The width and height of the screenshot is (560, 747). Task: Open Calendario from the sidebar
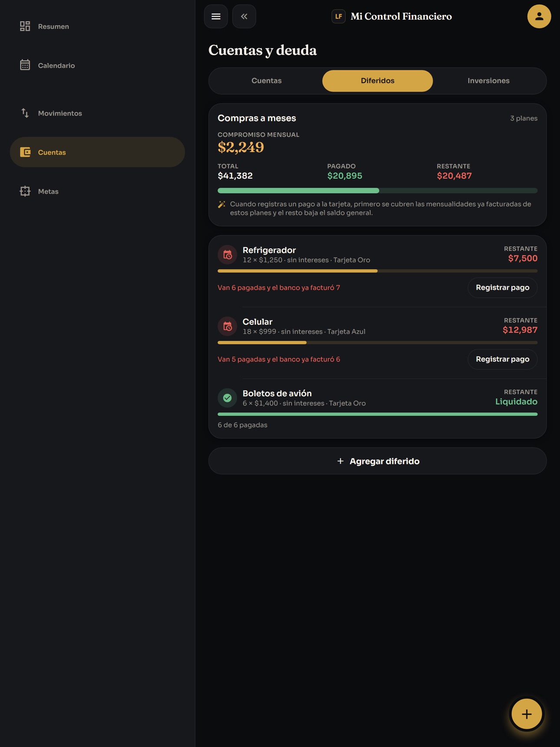[97, 65]
